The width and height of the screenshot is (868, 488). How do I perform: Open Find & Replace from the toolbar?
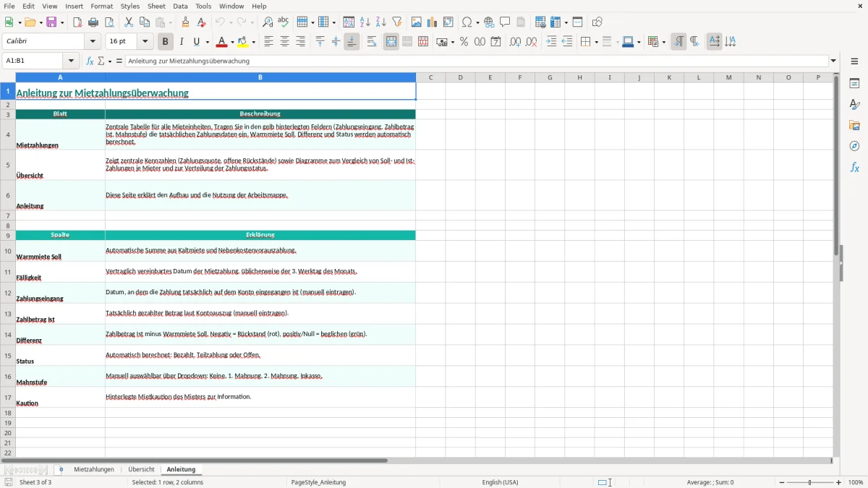[x=268, y=22]
